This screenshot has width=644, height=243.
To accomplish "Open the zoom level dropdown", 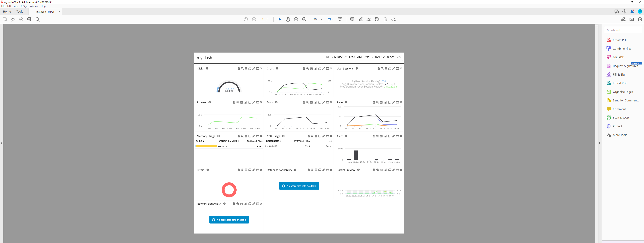I will (321, 19).
